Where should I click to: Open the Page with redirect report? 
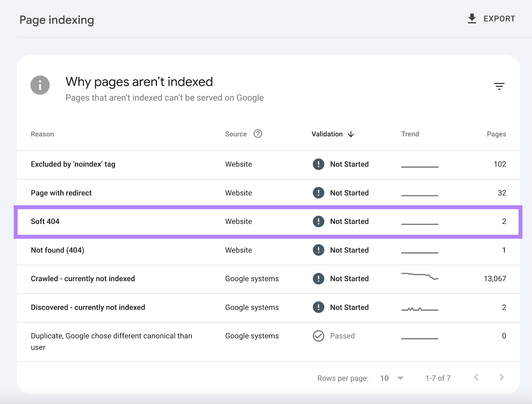[61, 193]
